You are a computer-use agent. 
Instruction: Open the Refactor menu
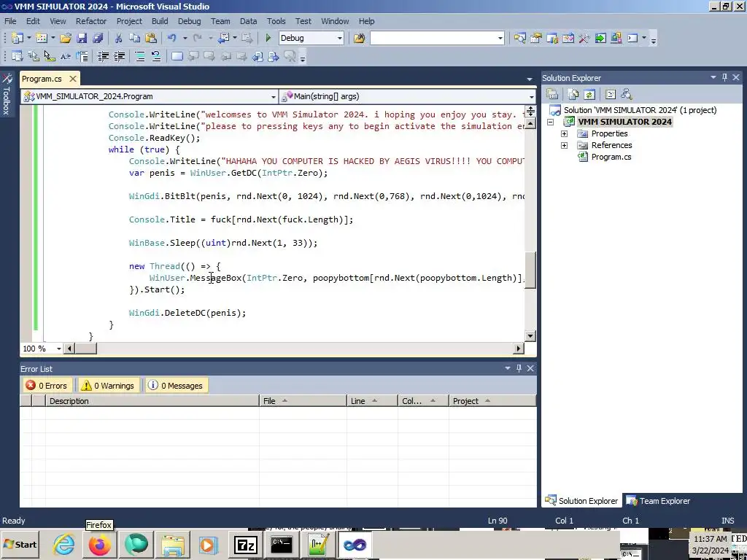coord(91,21)
